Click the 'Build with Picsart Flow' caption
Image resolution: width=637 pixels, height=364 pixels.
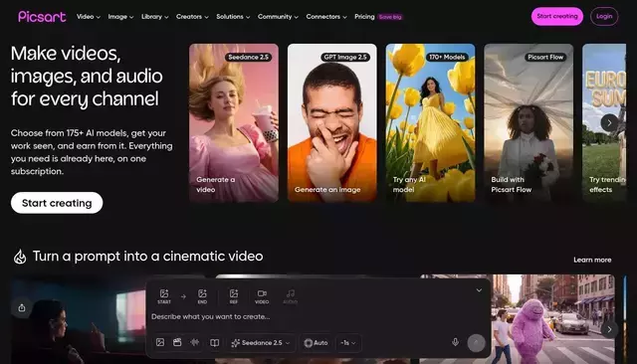coord(511,185)
